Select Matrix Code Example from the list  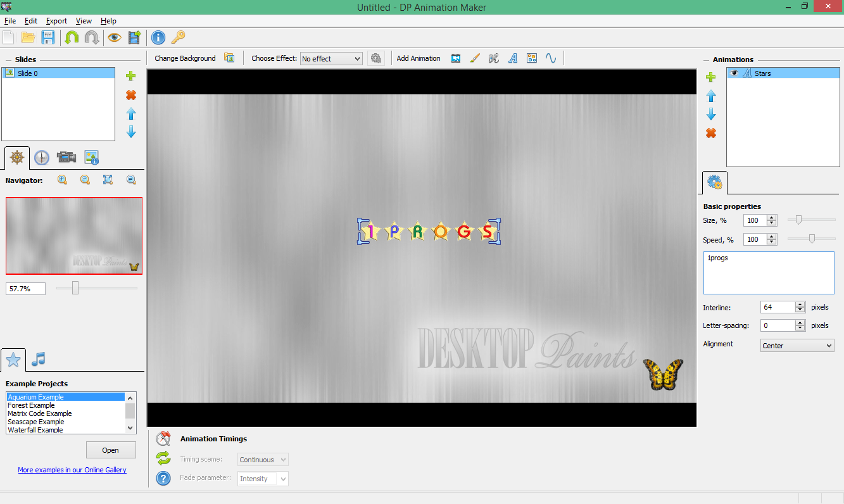[40, 413]
